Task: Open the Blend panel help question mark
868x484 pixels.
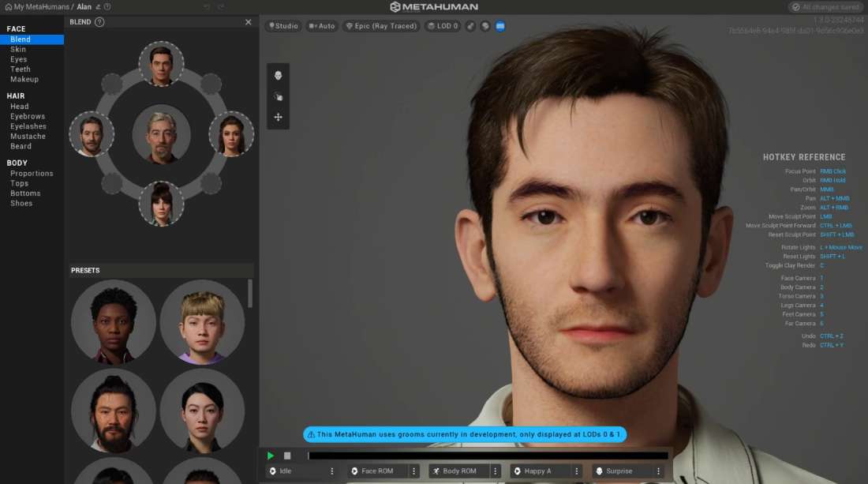Action: click(99, 22)
